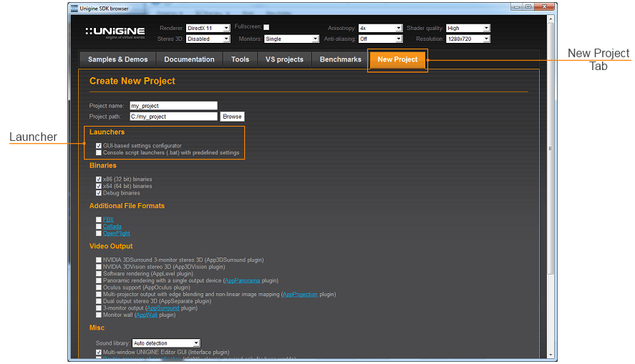Uncheck GUI-based settings configurator
635x364 pixels.
tap(98, 146)
